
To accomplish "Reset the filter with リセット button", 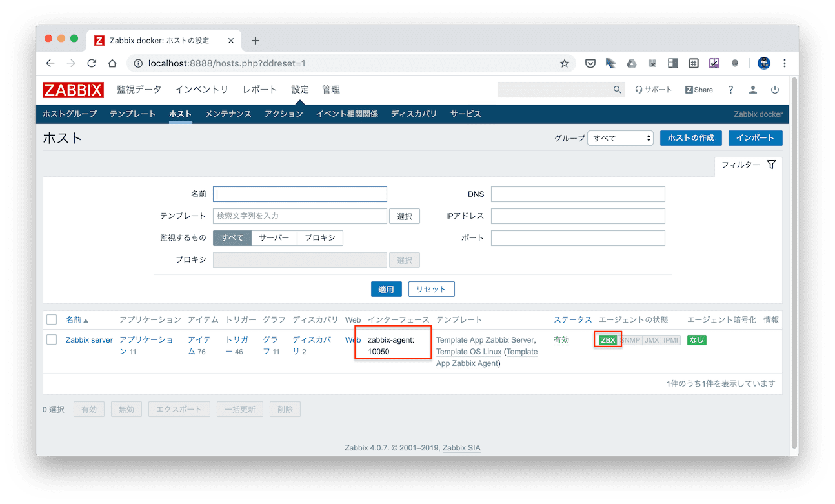I will tap(432, 289).
